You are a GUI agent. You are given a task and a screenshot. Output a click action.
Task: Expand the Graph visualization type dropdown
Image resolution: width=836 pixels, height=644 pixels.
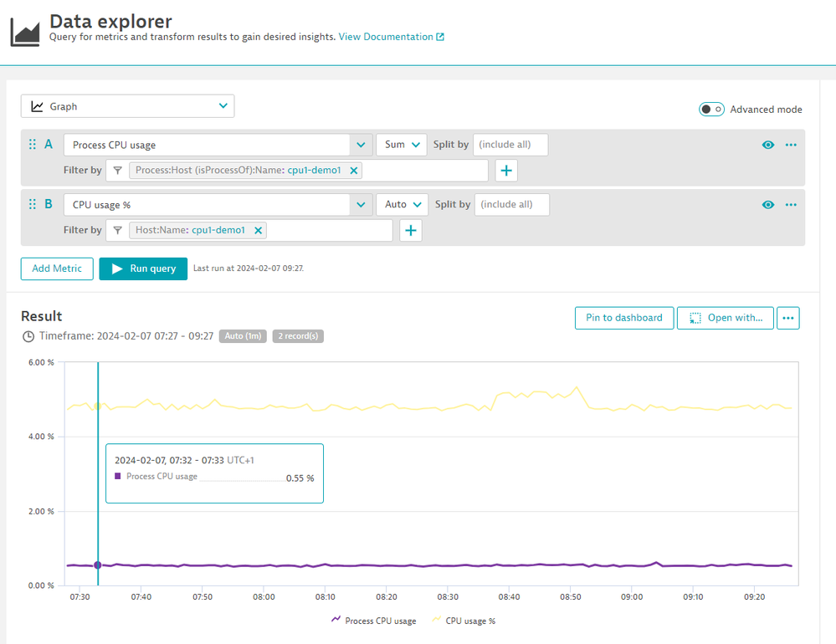[127, 106]
